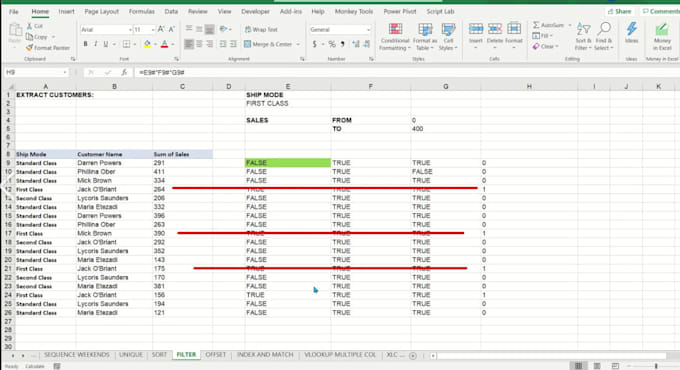Open the Format cells icon menu

(514, 35)
